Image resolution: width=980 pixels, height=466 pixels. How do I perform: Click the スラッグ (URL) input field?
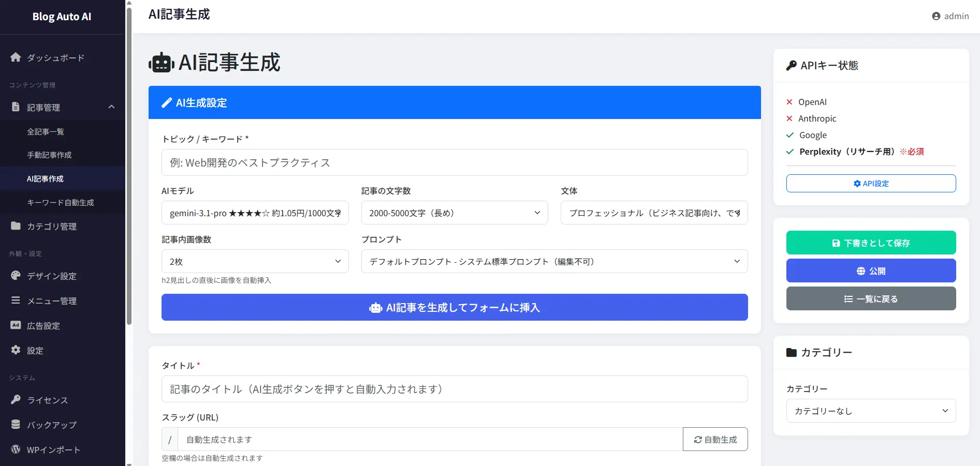click(x=430, y=439)
